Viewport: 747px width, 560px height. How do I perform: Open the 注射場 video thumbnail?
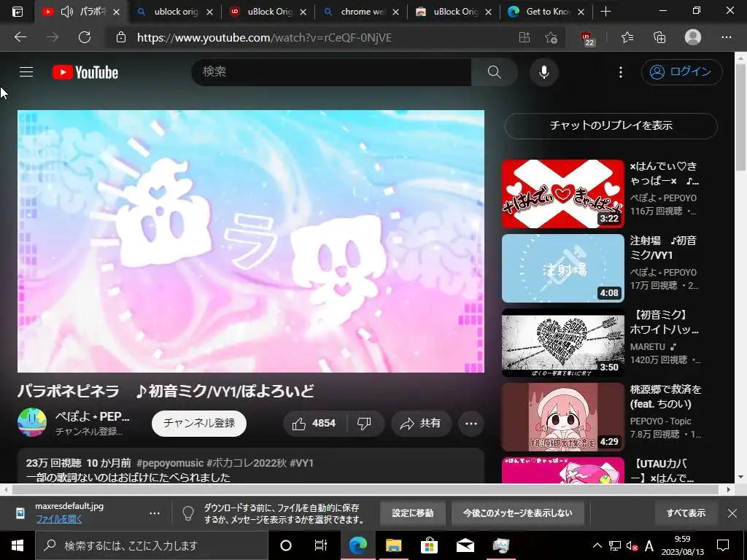[x=563, y=268]
